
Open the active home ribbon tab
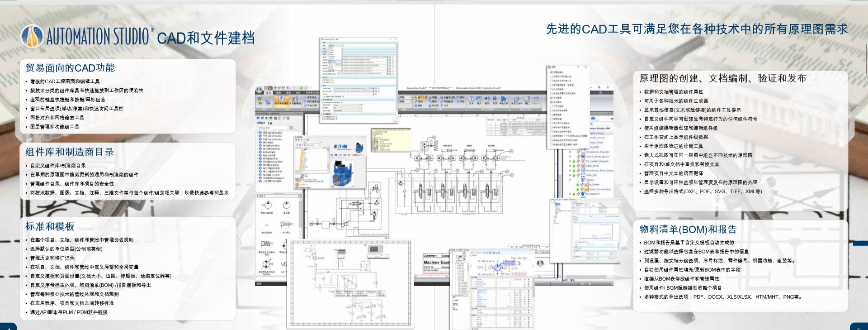[269, 93]
